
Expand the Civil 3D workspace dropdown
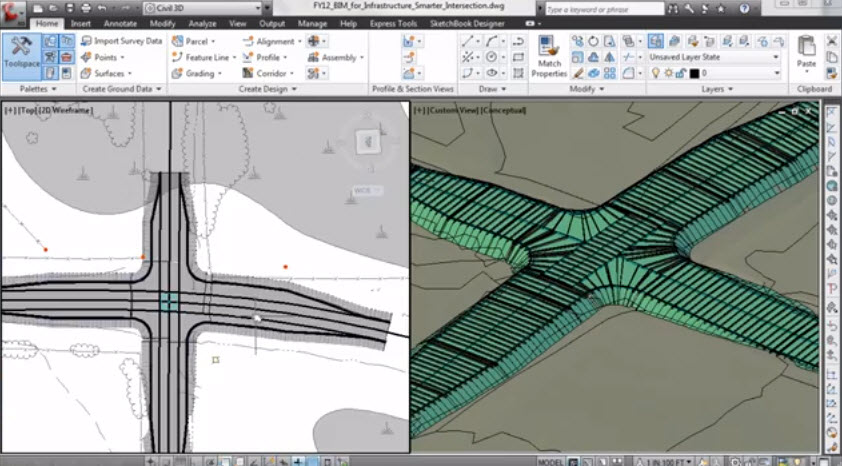257,9
